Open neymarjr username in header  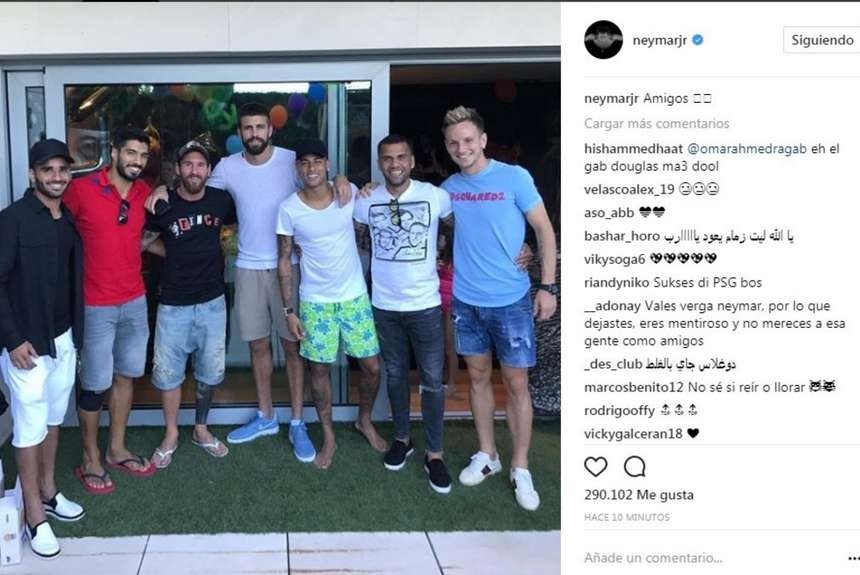pyautogui.click(x=659, y=40)
